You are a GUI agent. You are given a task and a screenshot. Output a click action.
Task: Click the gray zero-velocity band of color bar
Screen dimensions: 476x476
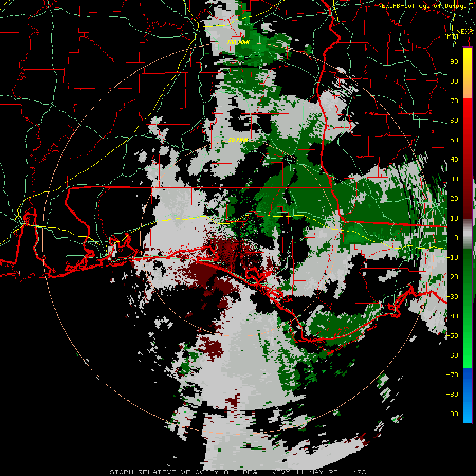[467, 234]
